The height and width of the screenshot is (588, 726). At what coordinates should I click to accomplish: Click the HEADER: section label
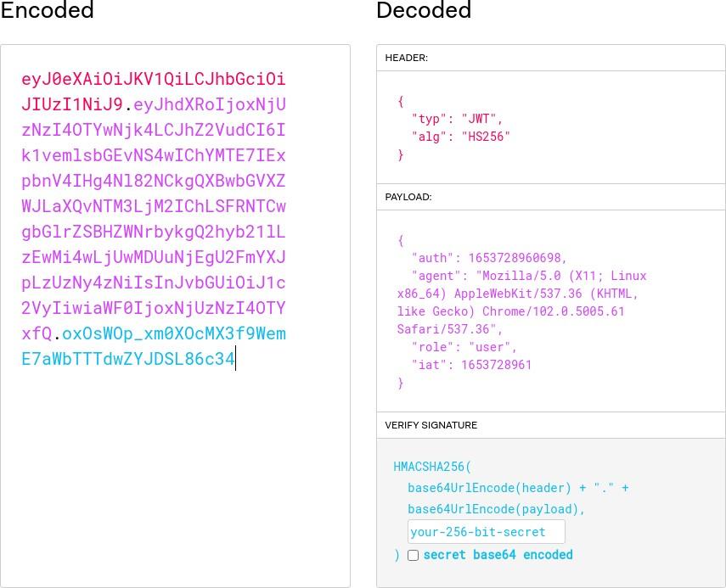(406, 58)
